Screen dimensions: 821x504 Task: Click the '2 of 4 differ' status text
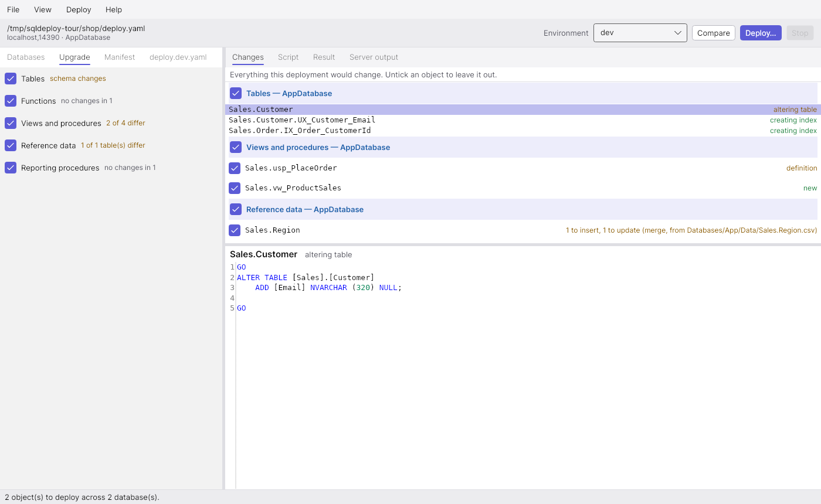[x=125, y=123]
